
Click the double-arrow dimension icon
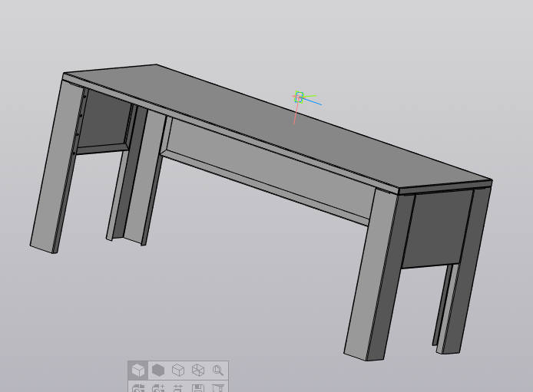coord(178,387)
